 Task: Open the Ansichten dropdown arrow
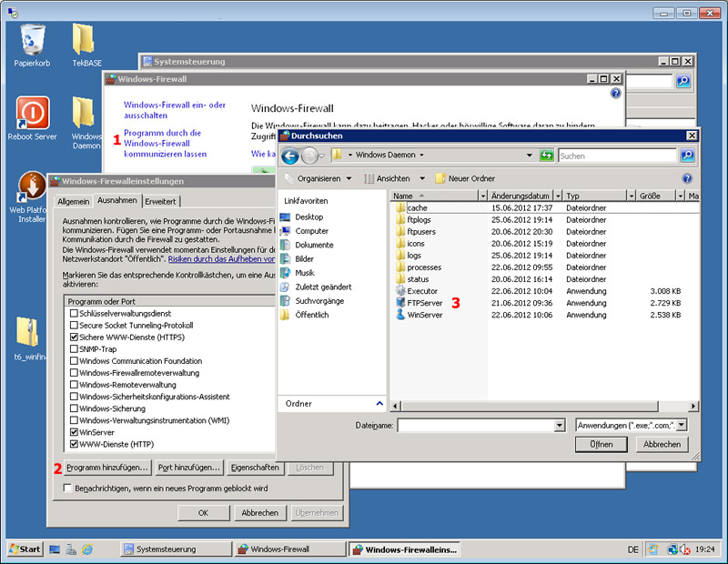point(422,178)
